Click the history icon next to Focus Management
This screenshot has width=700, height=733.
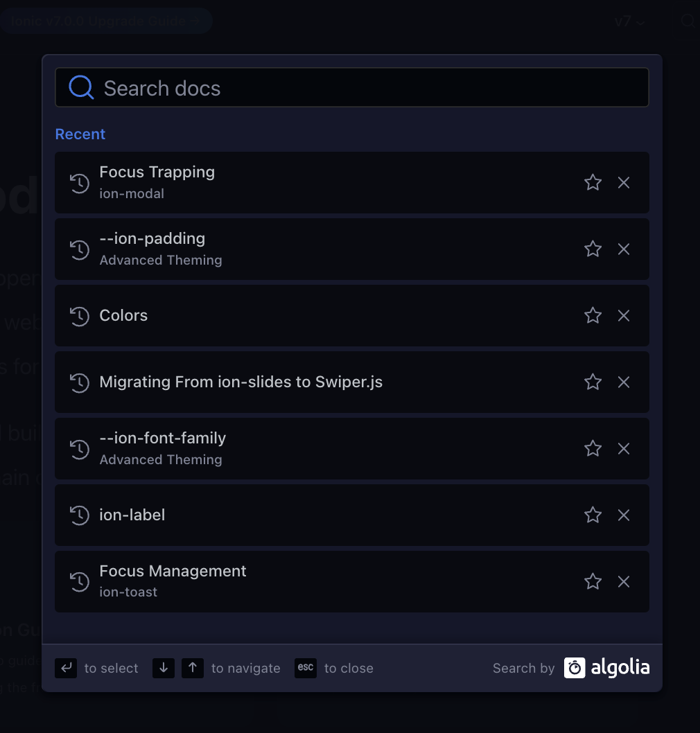click(79, 581)
